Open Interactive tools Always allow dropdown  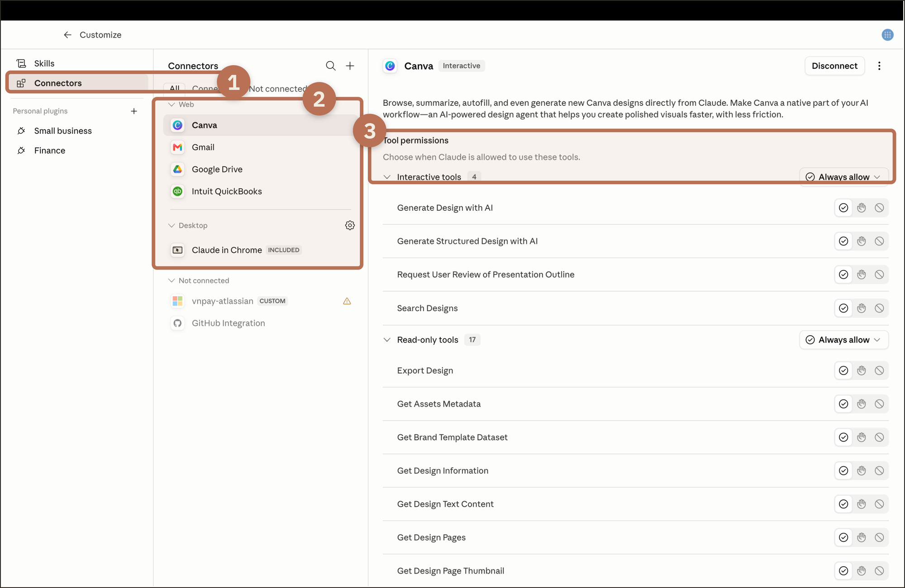[x=844, y=177]
